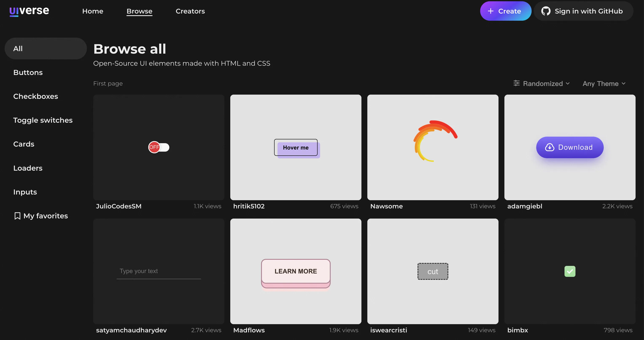Open the Home nav item
644x340 pixels.
(x=93, y=11)
